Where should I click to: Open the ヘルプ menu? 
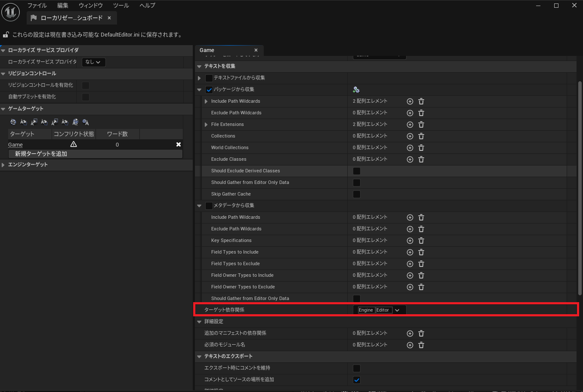tap(147, 6)
